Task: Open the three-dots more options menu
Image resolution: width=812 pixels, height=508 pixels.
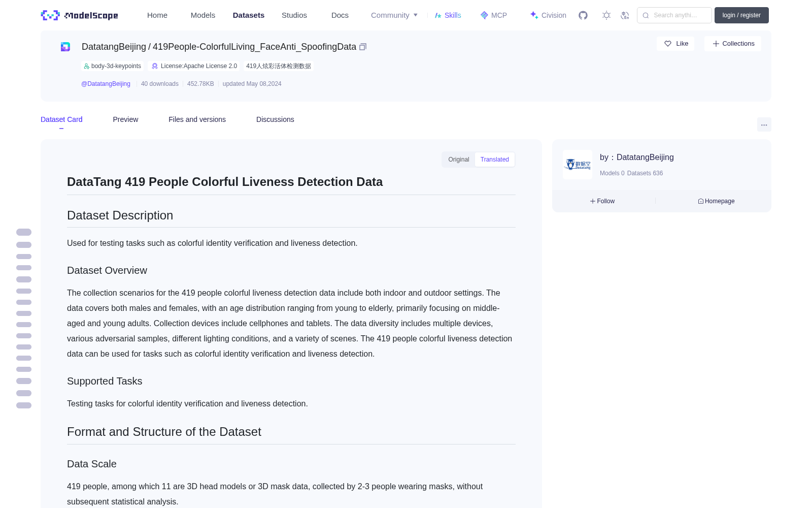Action: tap(764, 124)
